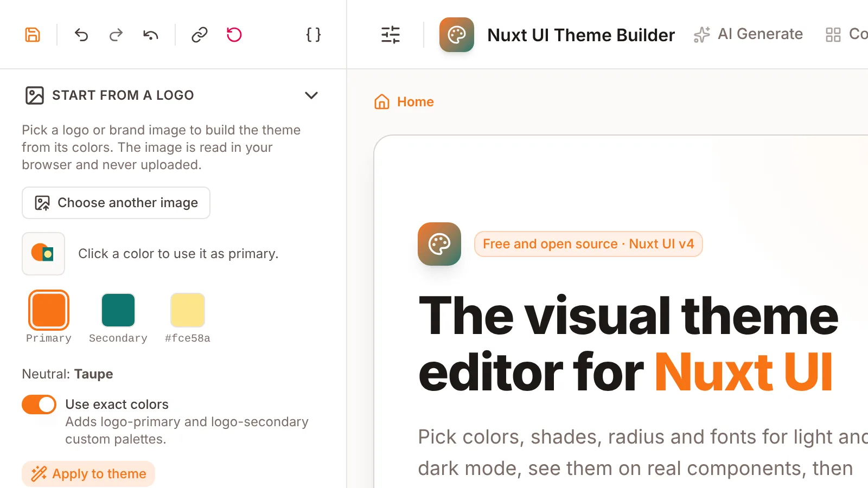The height and width of the screenshot is (488, 868).
Task: Select the orange Primary color swatch
Action: [49, 310]
